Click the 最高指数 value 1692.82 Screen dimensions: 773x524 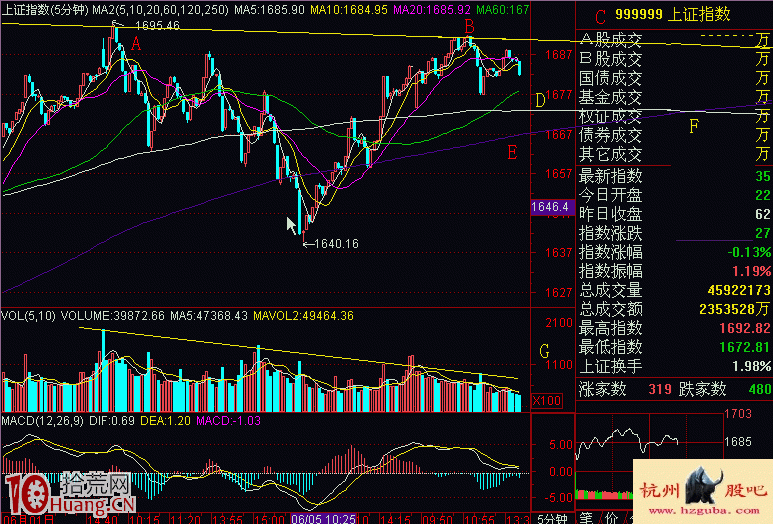coord(744,328)
